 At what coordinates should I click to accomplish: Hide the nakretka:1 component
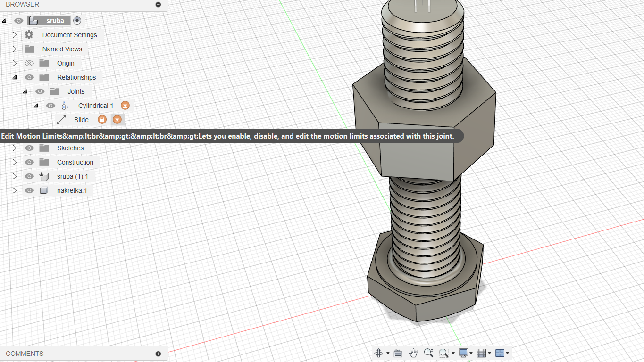tap(29, 190)
